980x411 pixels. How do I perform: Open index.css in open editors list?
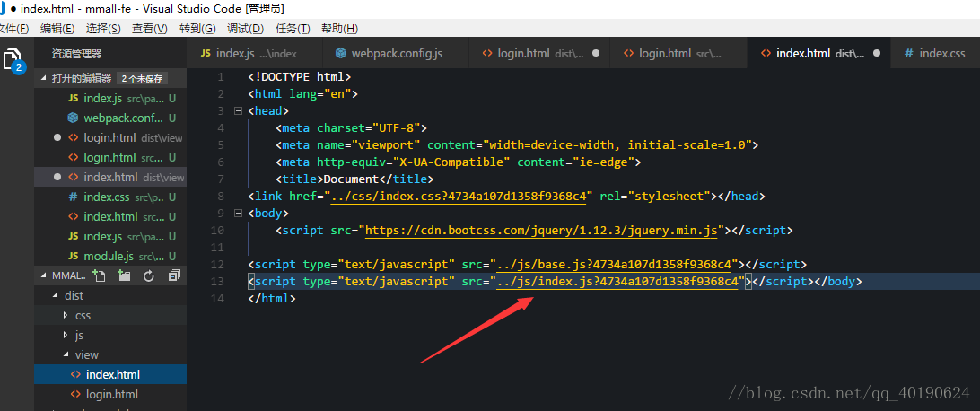point(110,197)
